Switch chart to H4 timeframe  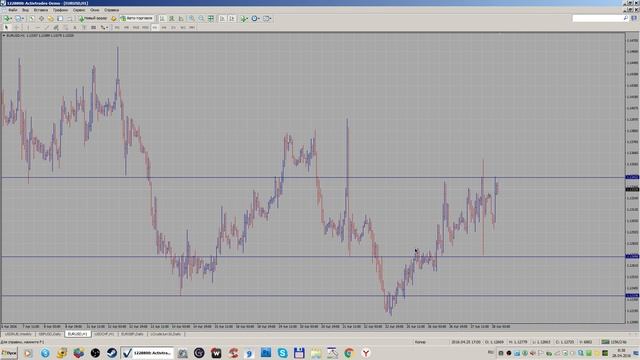(164, 27)
